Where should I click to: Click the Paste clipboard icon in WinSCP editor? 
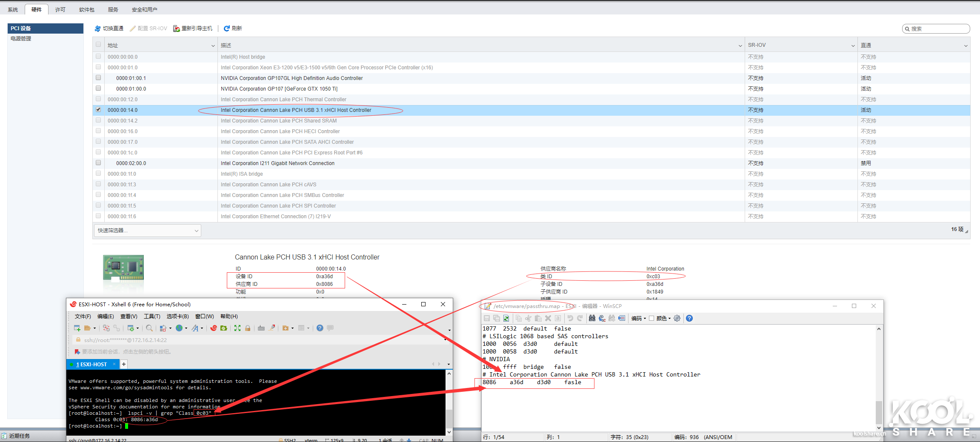coord(538,318)
